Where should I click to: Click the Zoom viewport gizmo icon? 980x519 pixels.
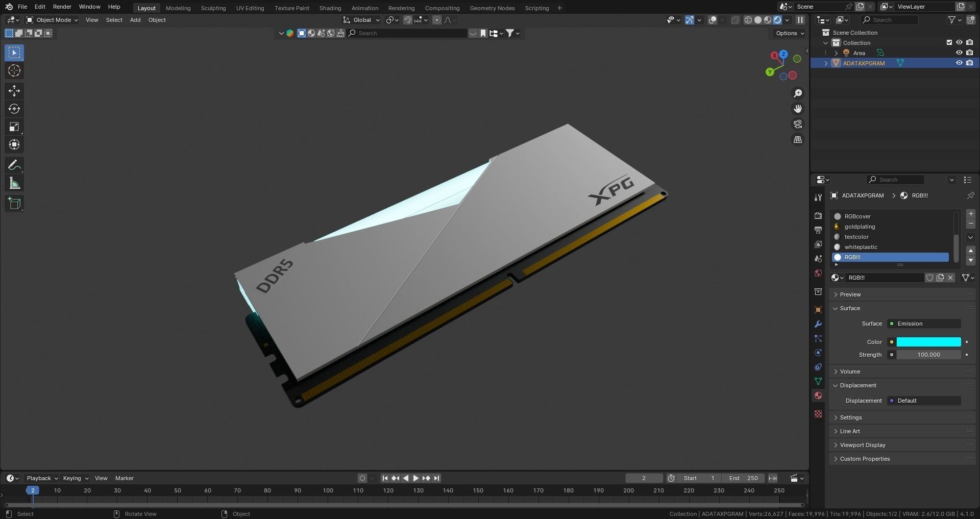[x=798, y=93]
